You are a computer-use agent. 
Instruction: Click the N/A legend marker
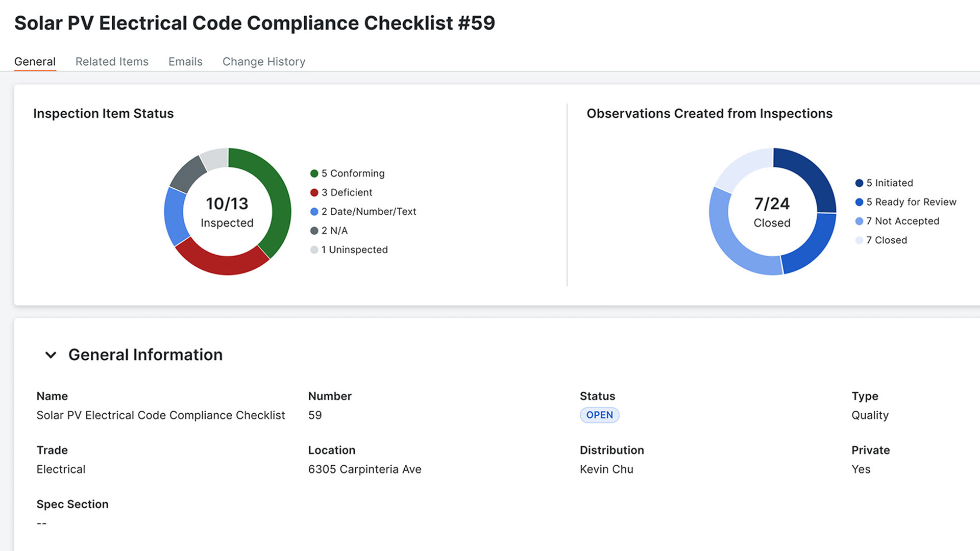pos(314,231)
